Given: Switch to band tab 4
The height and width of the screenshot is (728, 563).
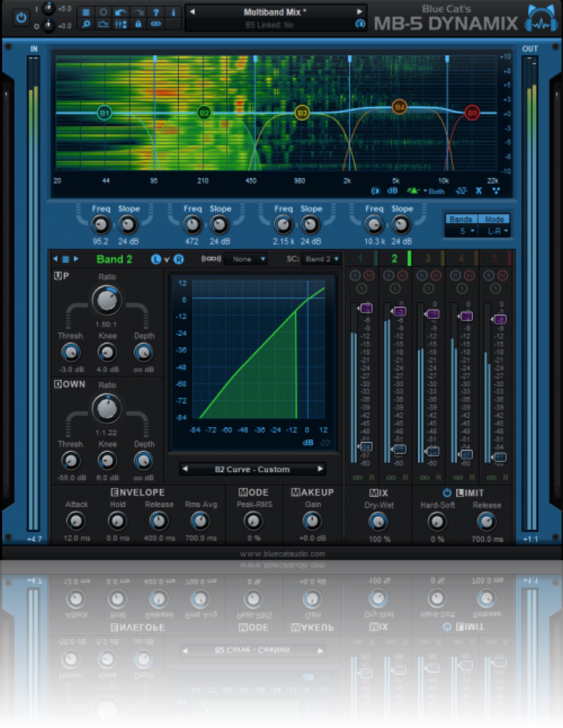Looking at the screenshot, I should point(462,258).
